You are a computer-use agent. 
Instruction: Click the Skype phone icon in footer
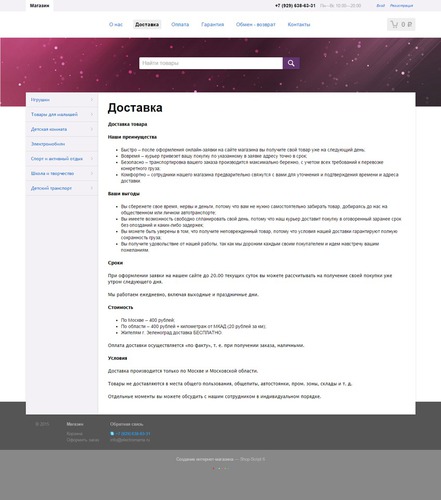pyautogui.click(x=112, y=434)
